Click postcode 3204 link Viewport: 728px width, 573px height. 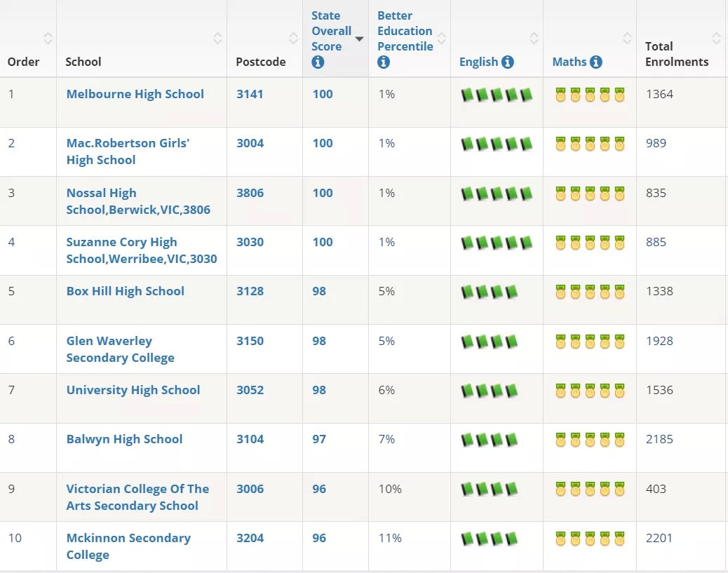point(250,538)
